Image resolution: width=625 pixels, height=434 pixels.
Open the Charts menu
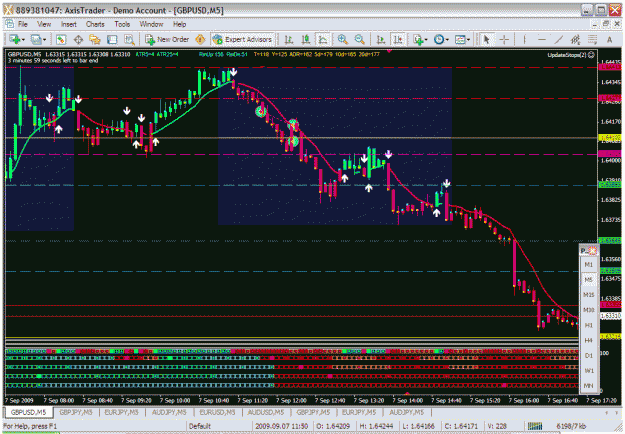click(x=95, y=24)
